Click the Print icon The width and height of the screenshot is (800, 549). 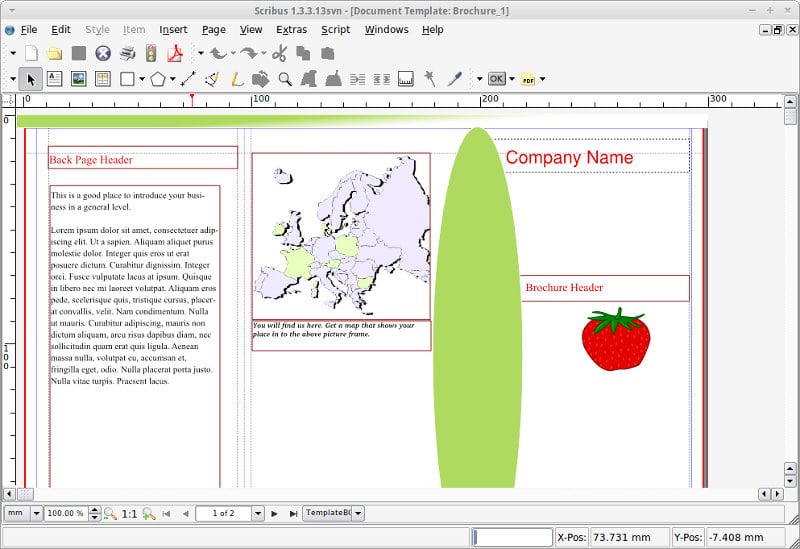click(127, 53)
